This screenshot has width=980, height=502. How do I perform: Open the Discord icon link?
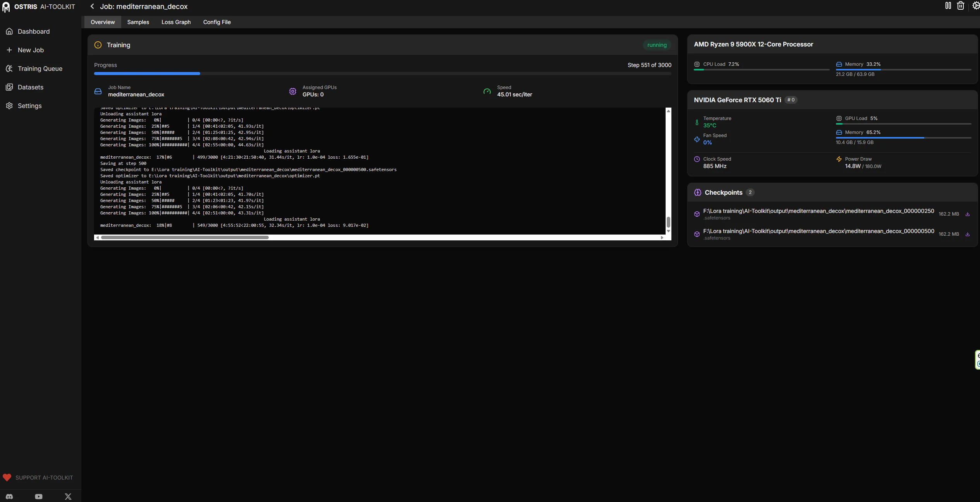point(9,497)
